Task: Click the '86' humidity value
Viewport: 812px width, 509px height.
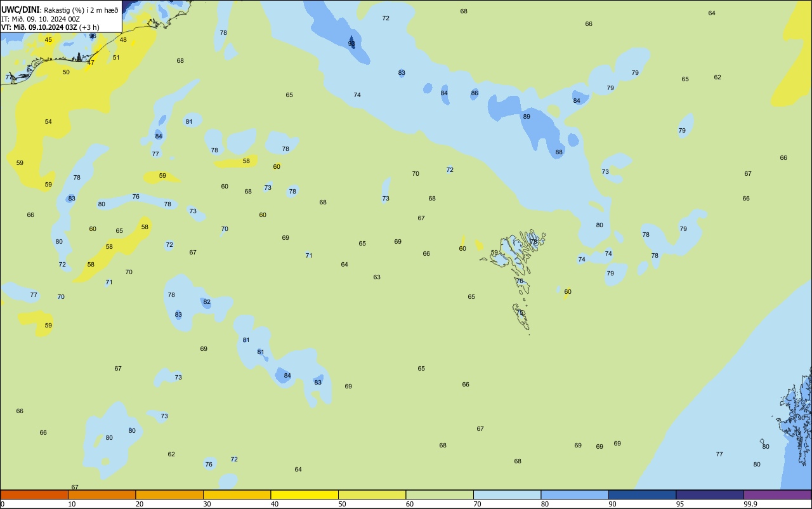Action: click(x=475, y=93)
